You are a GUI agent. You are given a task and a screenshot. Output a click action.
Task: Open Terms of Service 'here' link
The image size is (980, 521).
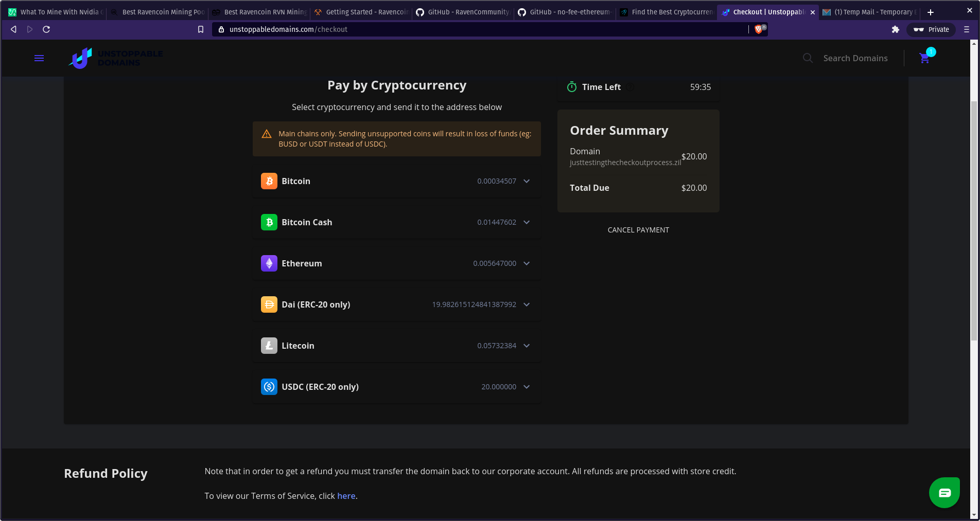coord(346,496)
